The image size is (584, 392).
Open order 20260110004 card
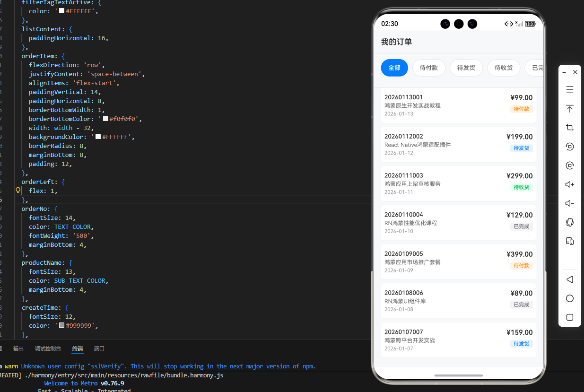pyautogui.click(x=459, y=223)
